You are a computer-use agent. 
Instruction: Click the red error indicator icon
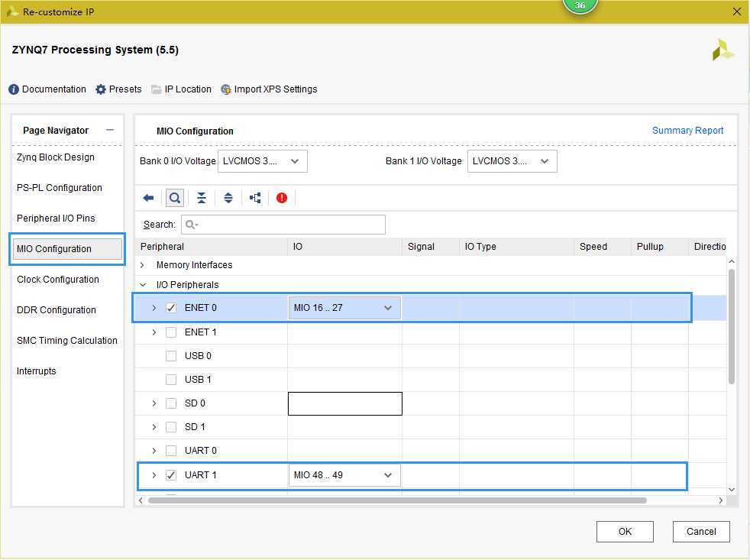coord(282,198)
